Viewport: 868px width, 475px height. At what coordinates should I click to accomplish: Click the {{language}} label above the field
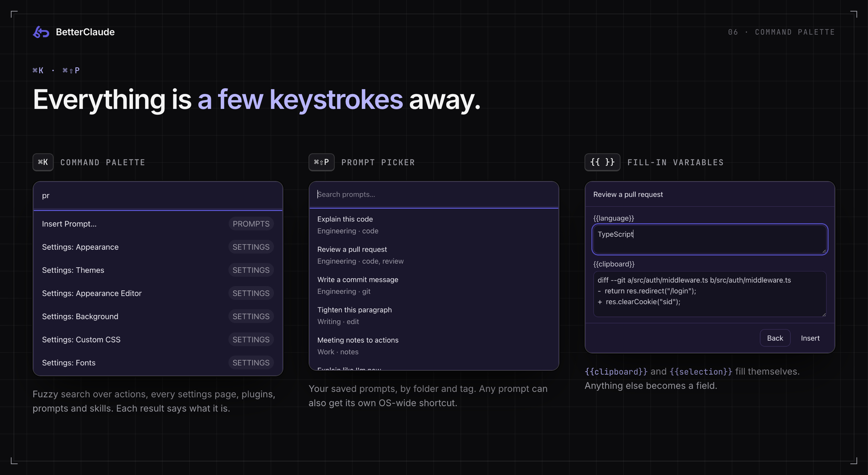pos(614,218)
